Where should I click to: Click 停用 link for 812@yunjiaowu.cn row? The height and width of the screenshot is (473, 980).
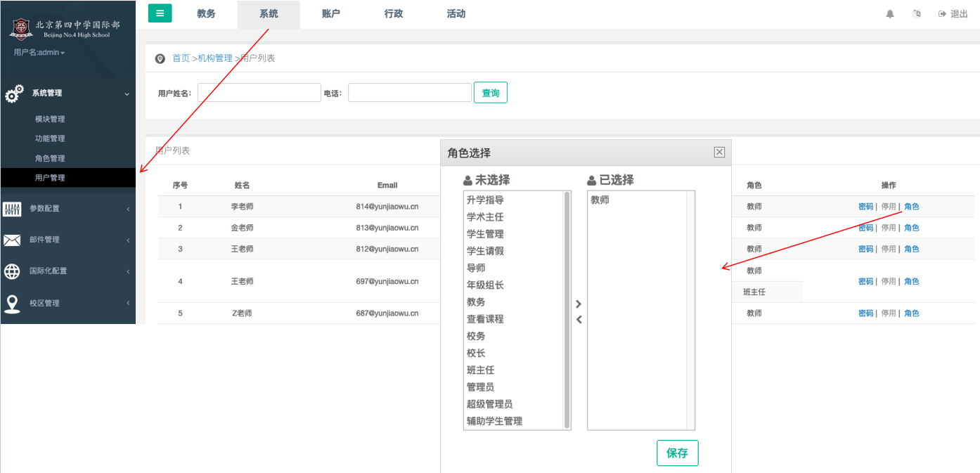tap(889, 249)
